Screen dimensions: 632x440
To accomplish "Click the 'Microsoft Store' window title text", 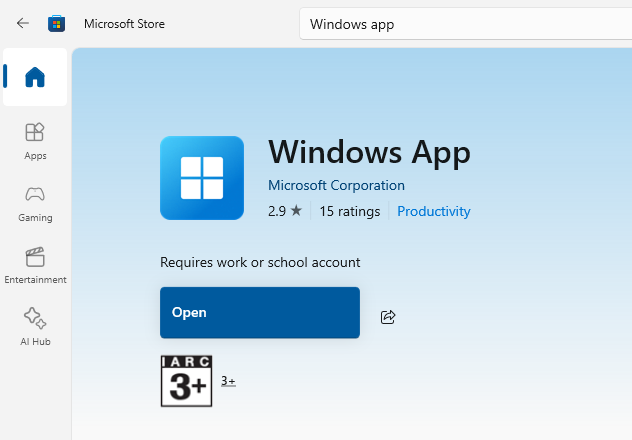I will tap(124, 23).
